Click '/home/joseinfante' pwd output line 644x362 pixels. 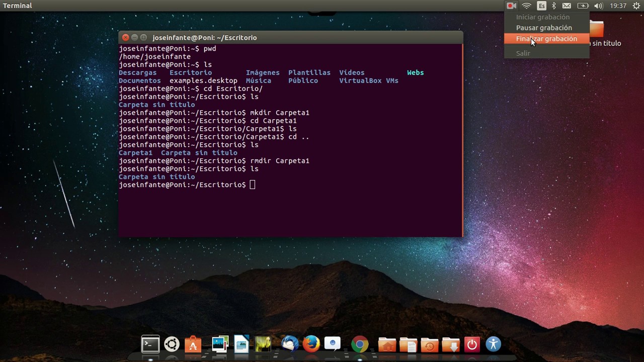[154, 57]
